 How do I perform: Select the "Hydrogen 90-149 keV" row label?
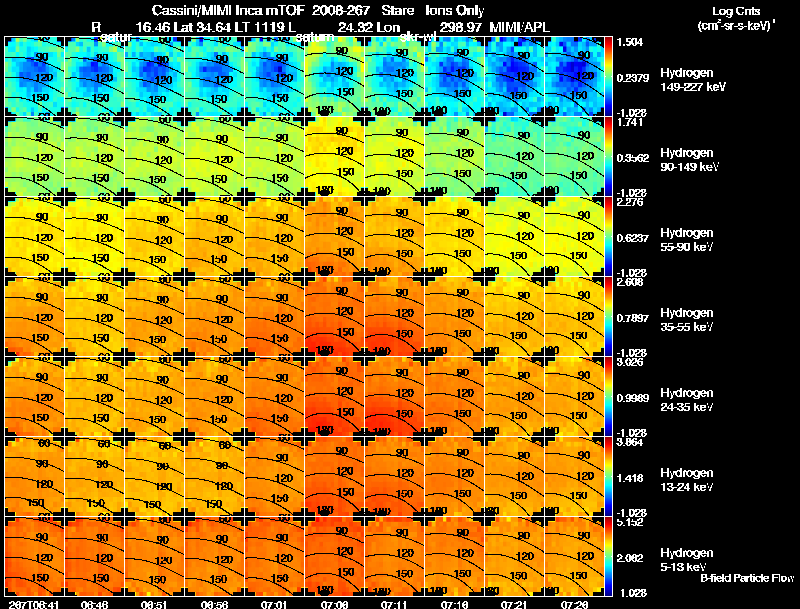(x=689, y=160)
